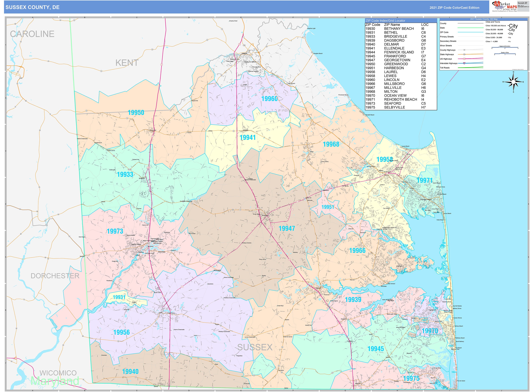Click the County Highways legend entry
This screenshot has height=392, width=532.
462,50
